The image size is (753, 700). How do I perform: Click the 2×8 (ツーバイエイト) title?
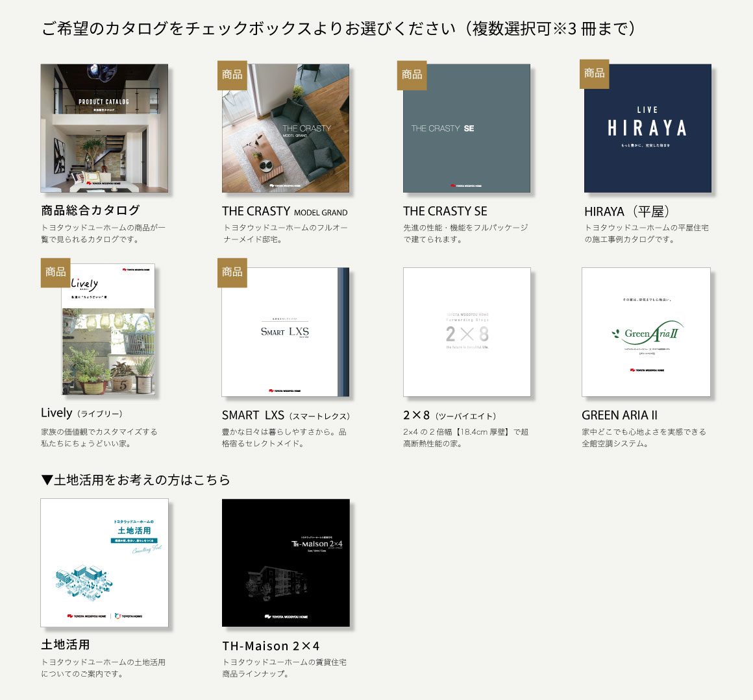(x=449, y=415)
